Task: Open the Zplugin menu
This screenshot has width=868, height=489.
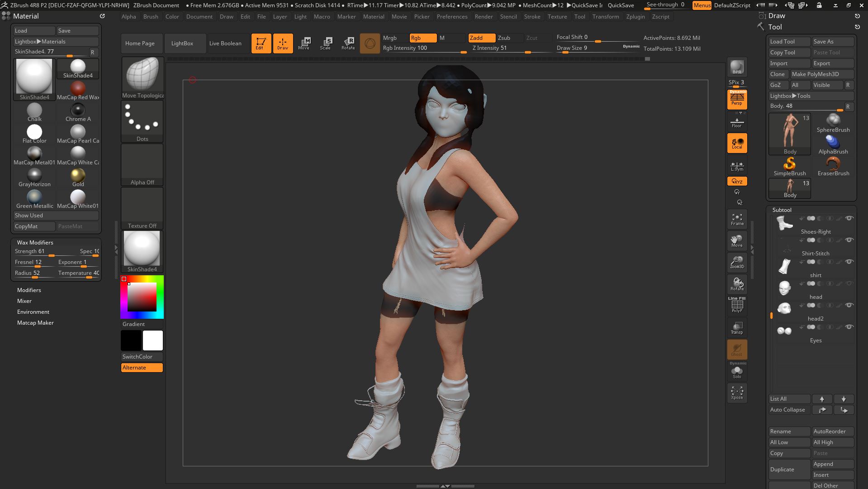Action: coord(636,17)
